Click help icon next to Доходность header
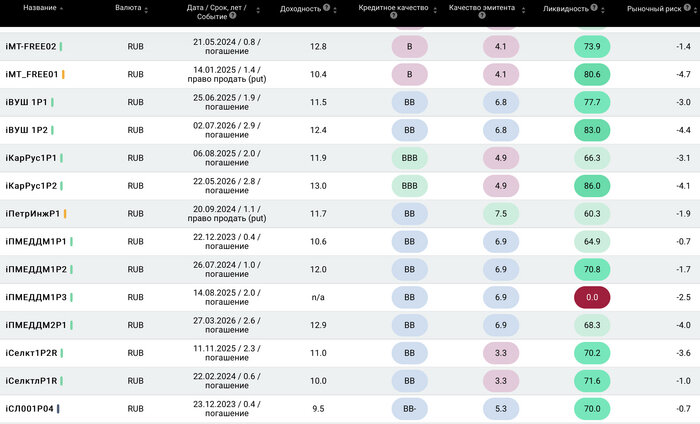 [x=326, y=9]
